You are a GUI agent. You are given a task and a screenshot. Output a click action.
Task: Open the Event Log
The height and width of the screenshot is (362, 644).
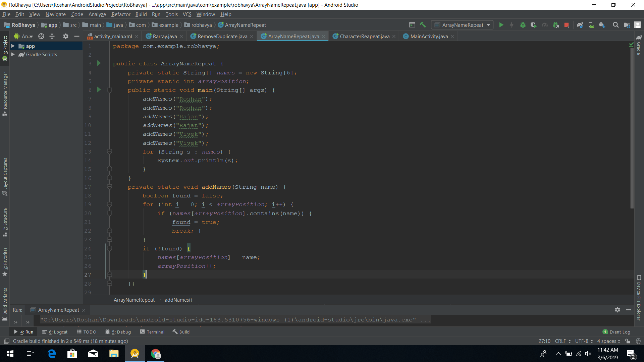616,332
